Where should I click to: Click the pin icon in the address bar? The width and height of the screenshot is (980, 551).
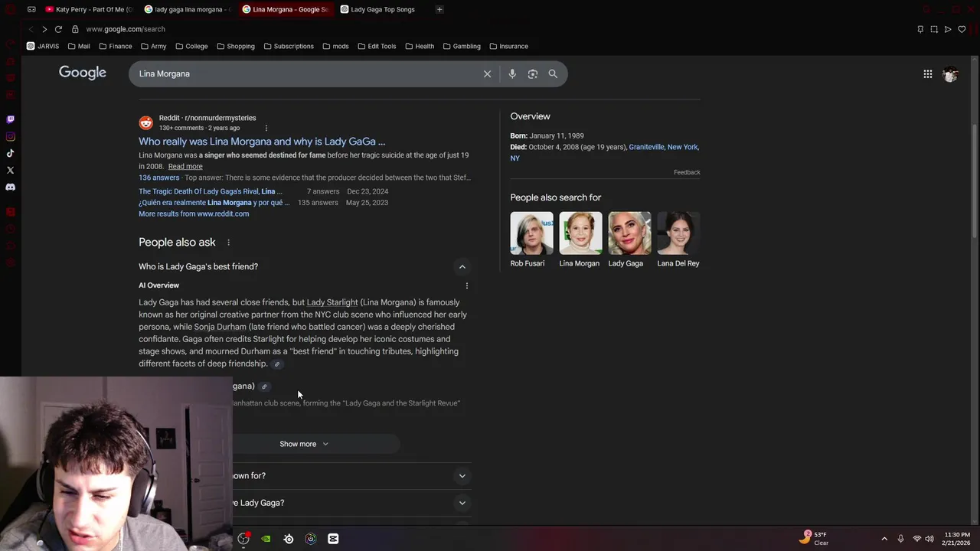(920, 29)
